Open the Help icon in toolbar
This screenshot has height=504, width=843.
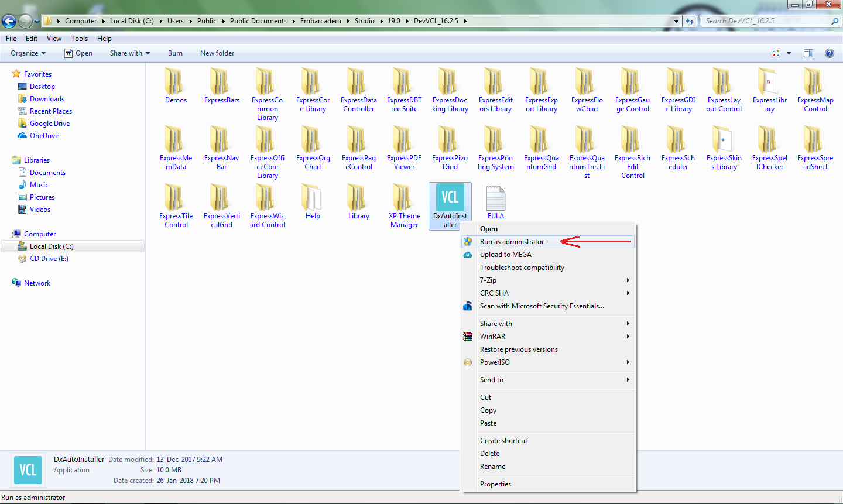(829, 53)
